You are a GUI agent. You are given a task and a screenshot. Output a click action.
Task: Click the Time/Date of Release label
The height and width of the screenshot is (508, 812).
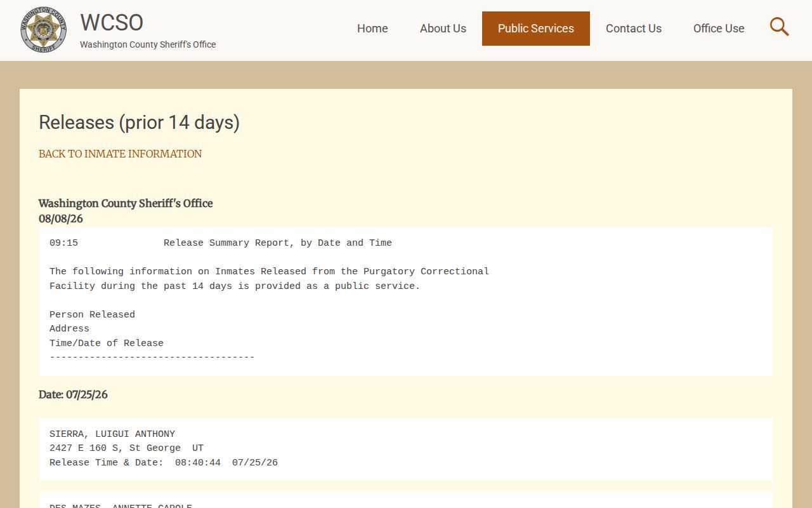(x=107, y=344)
